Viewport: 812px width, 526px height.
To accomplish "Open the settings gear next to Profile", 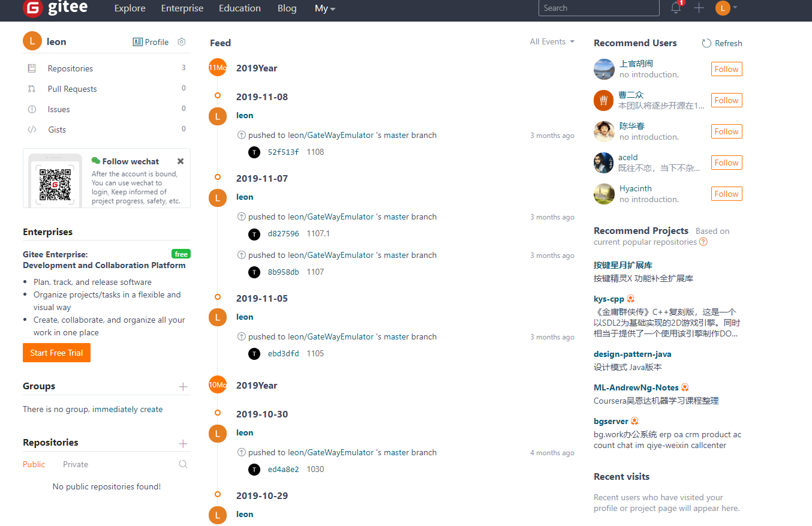I will pos(182,42).
